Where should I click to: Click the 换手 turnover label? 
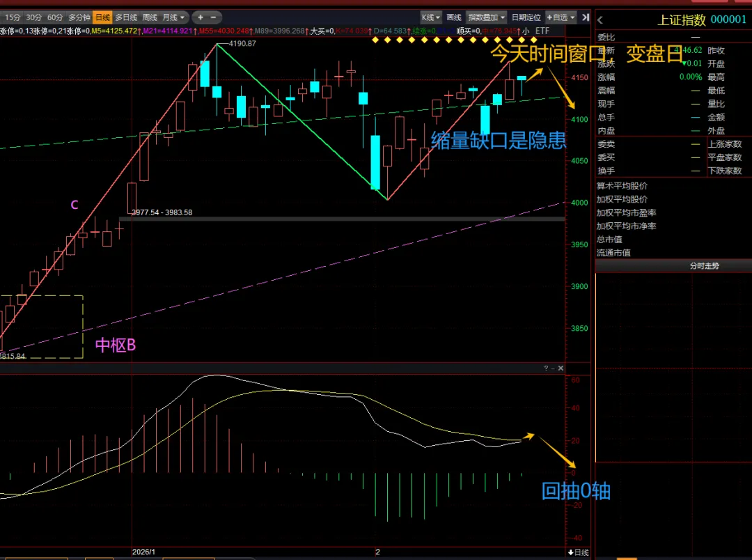click(606, 171)
